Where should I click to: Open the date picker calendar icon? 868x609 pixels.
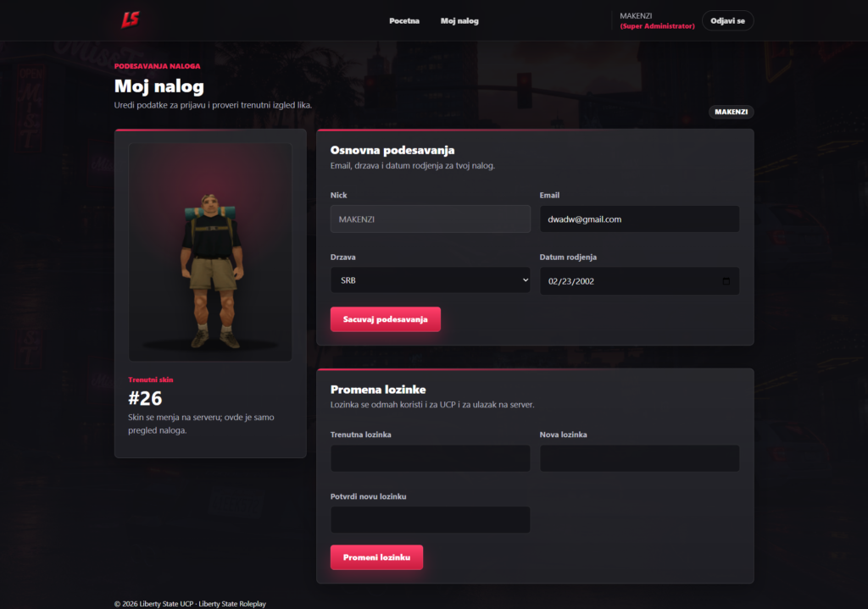tap(726, 281)
